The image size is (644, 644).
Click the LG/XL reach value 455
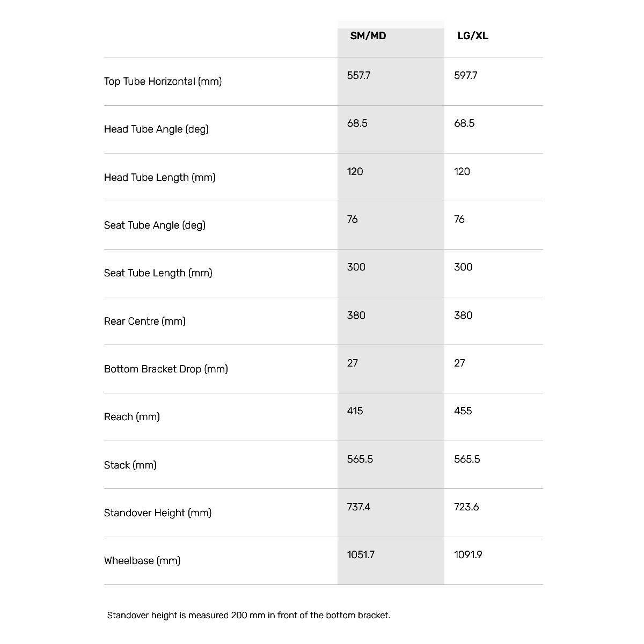463,411
